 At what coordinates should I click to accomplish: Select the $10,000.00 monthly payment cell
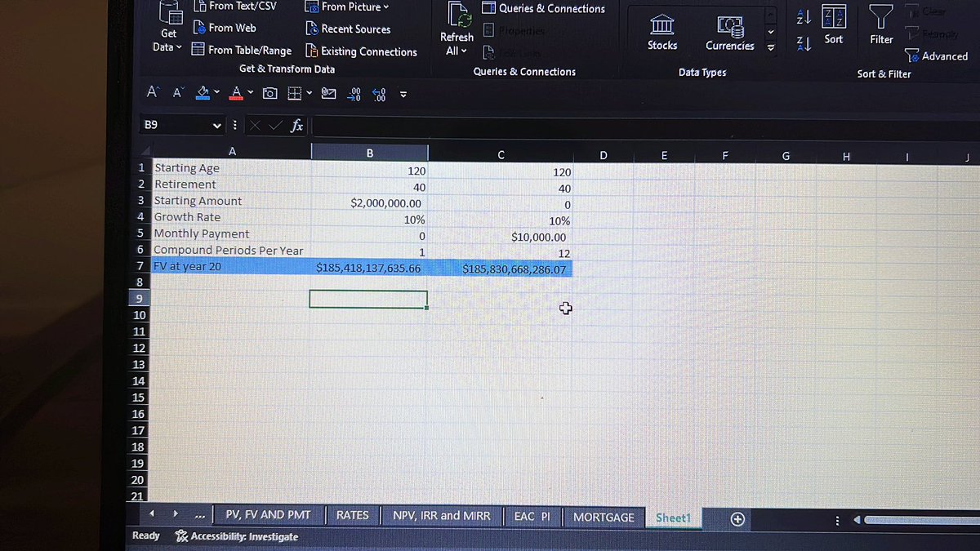501,237
